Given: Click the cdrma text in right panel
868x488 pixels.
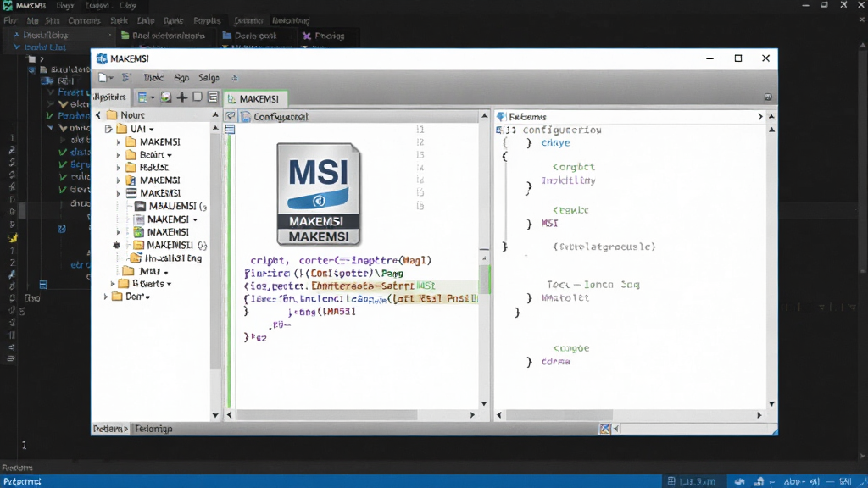Looking at the screenshot, I should 555,361.
